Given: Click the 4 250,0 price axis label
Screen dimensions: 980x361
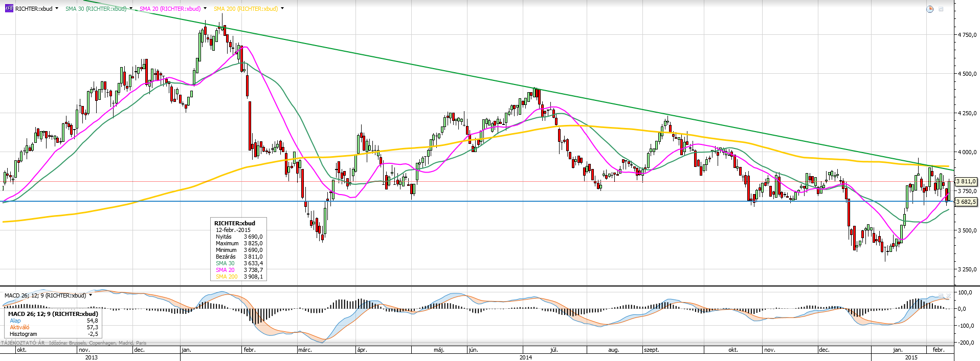Looking at the screenshot, I should pyautogui.click(x=967, y=113).
